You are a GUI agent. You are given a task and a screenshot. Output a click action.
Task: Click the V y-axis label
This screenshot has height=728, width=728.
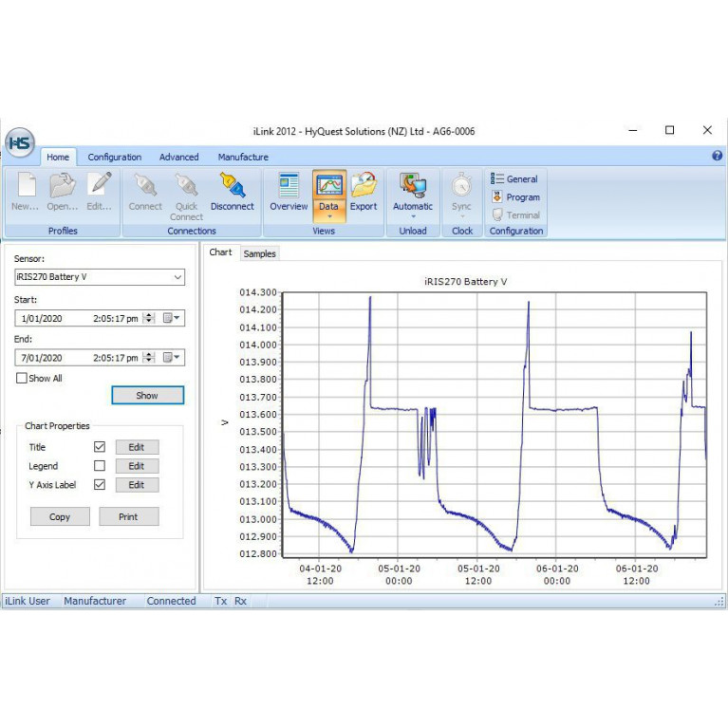click(225, 422)
